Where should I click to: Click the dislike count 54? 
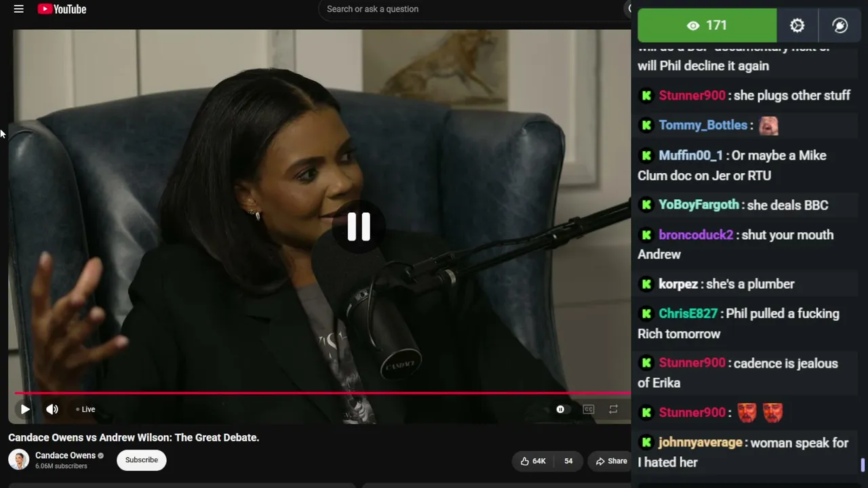[x=568, y=461]
